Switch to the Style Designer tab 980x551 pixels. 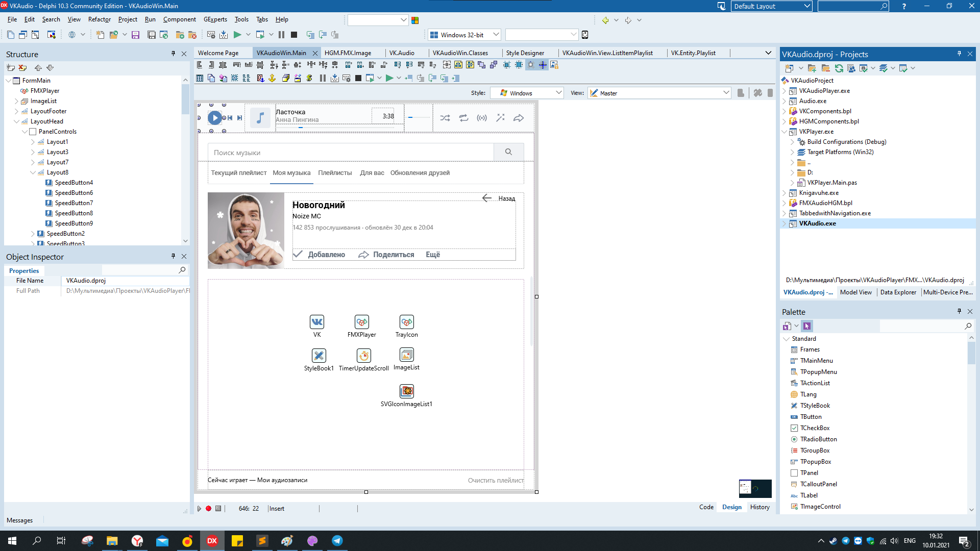(525, 53)
